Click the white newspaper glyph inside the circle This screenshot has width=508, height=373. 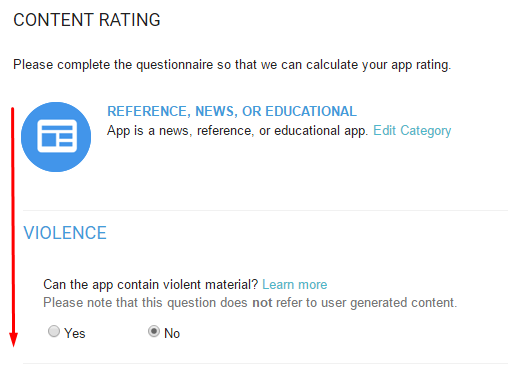tap(57, 136)
